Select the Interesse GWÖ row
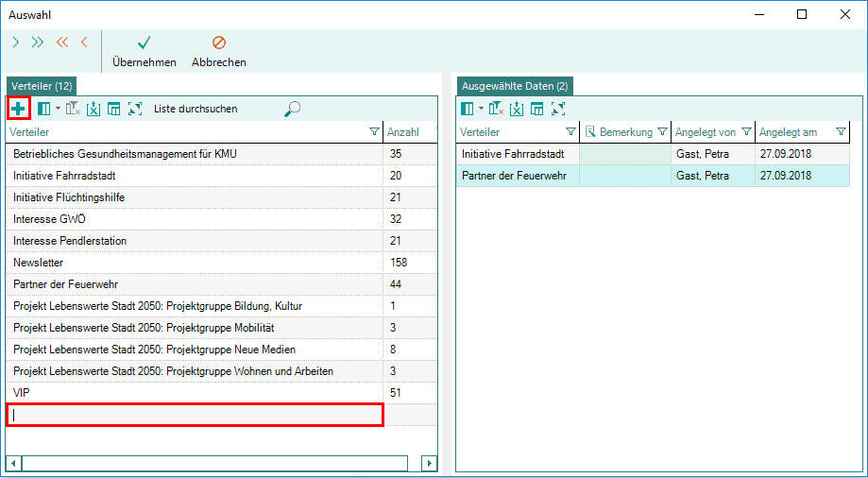The height and width of the screenshot is (478, 868). pyautogui.click(x=221, y=219)
